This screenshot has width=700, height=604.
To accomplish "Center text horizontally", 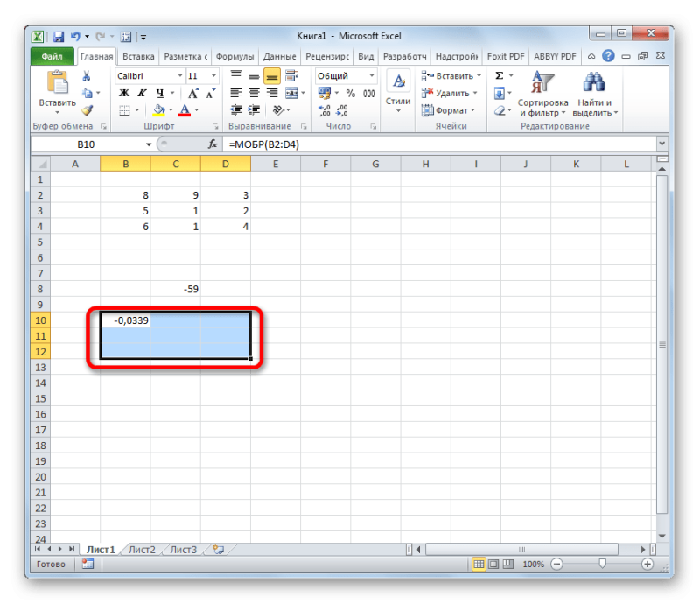I will coord(254,93).
